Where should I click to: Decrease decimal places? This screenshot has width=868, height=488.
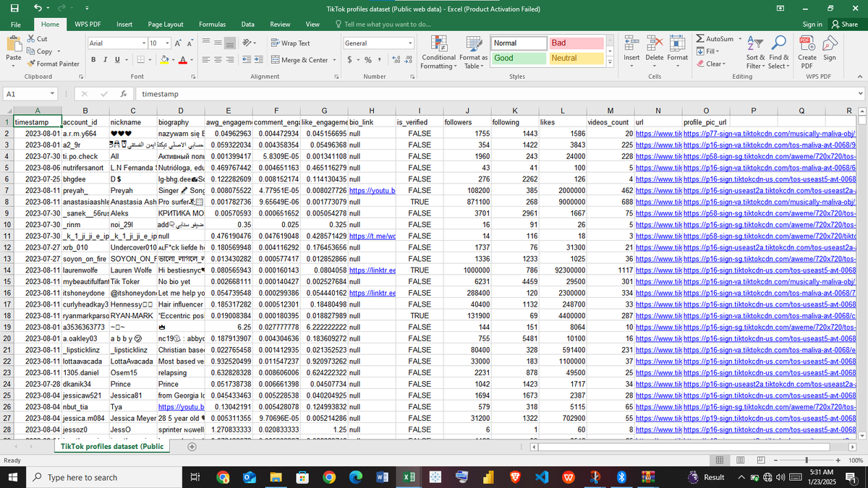click(407, 60)
